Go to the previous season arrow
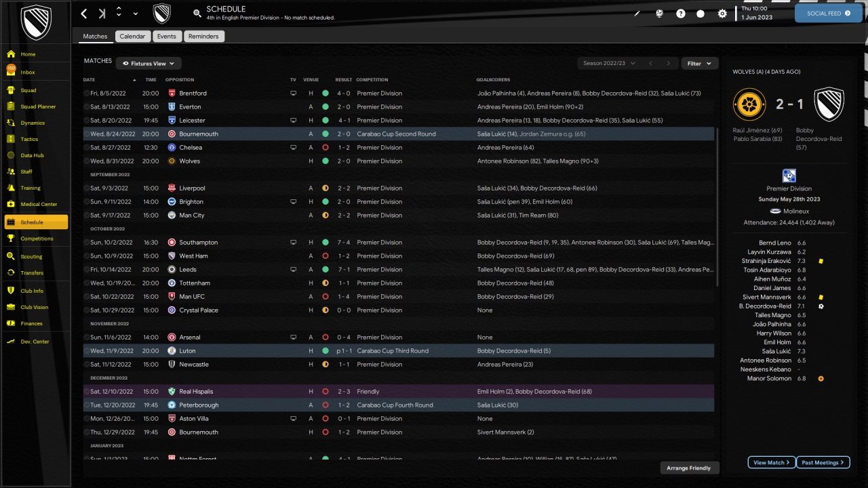This screenshot has width=868, height=488. click(x=650, y=64)
